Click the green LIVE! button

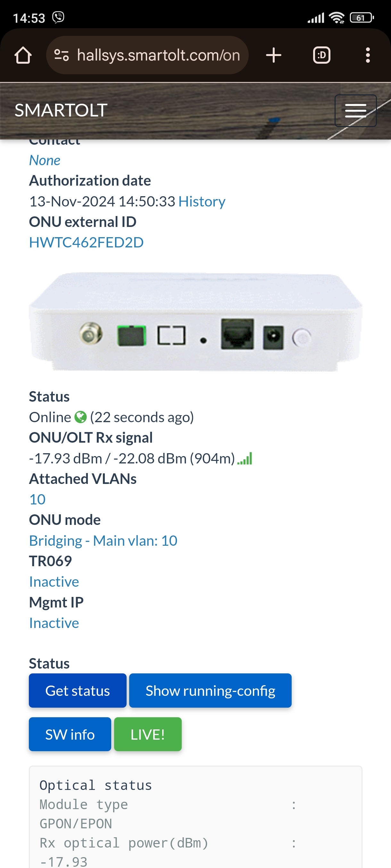(x=148, y=734)
